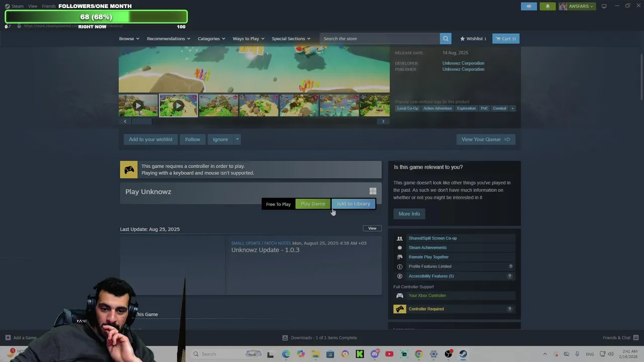Expand more tags with the plus button
The width and height of the screenshot is (644, 362).
512,108
